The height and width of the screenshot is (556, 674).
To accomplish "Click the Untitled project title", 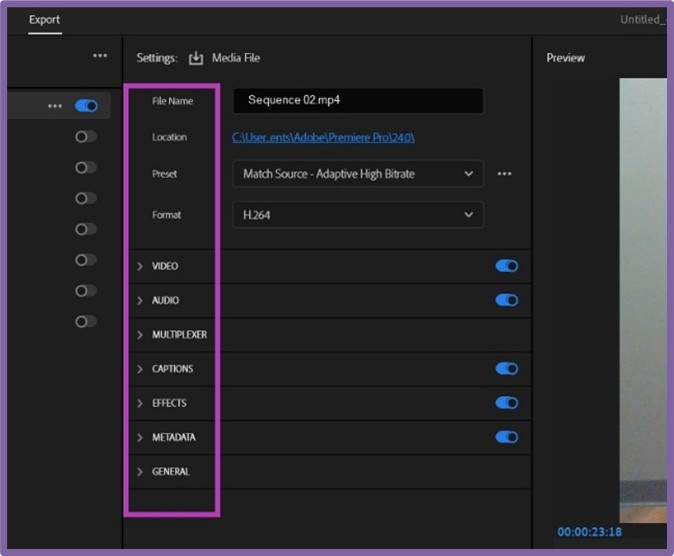I will click(x=643, y=20).
